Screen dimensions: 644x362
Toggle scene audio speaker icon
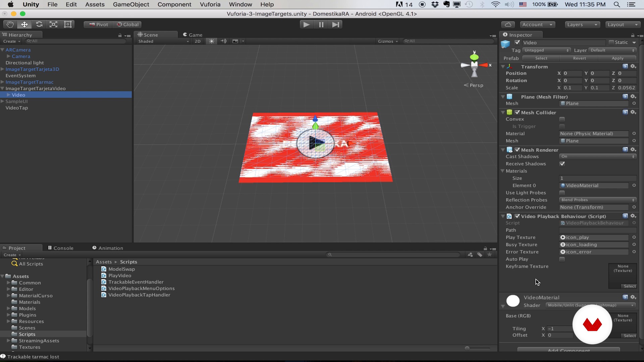click(x=224, y=41)
